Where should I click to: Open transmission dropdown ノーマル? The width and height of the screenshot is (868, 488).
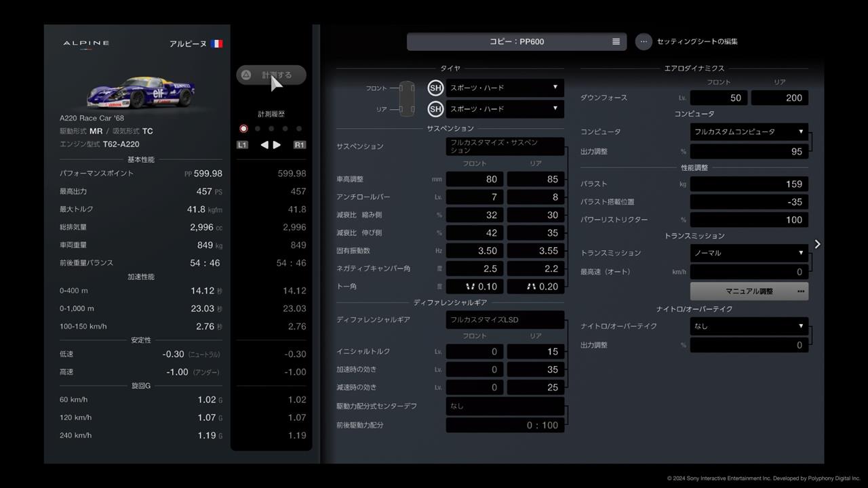749,253
